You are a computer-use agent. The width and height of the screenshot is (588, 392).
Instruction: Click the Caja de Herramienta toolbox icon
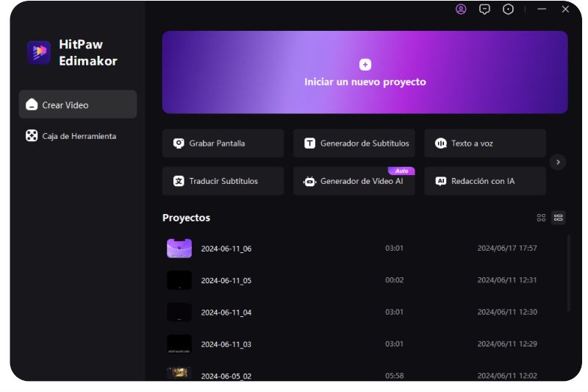[x=32, y=136]
